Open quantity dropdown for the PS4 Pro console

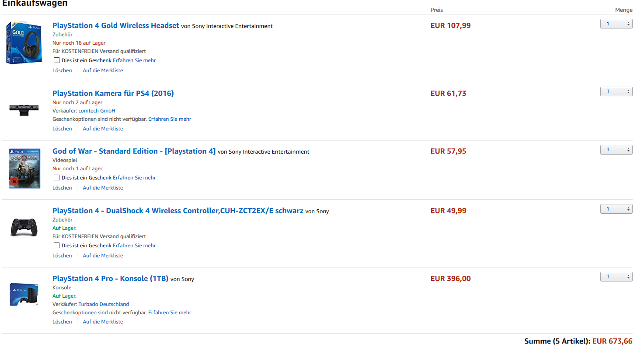616,277
